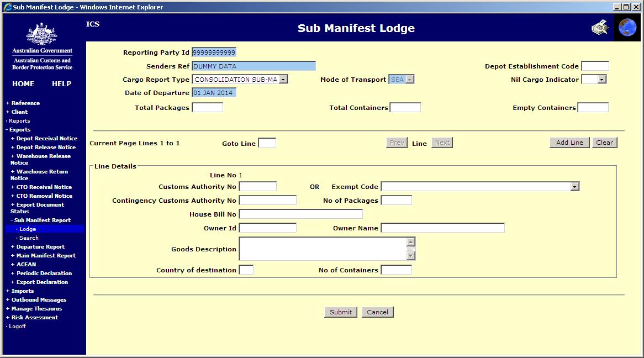
Task: Click the Logoff menu item
Action: pyautogui.click(x=16, y=327)
